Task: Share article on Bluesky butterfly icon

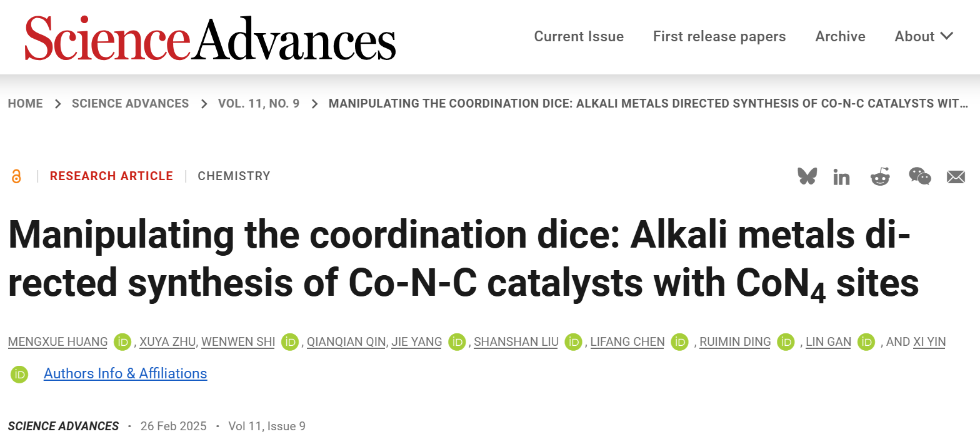Action: pos(807,176)
